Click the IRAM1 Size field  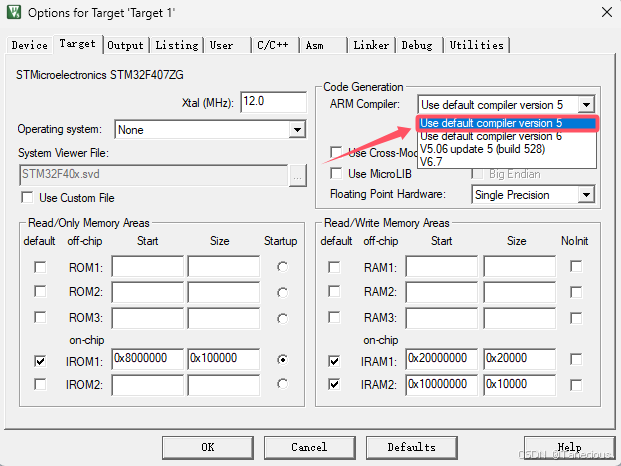520,359
